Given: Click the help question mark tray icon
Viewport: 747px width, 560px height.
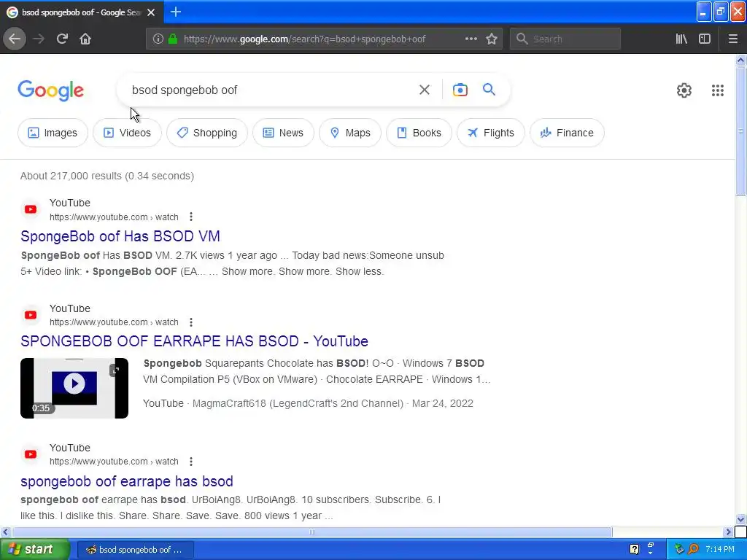Looking at the screenshot, I should point(634,550).
